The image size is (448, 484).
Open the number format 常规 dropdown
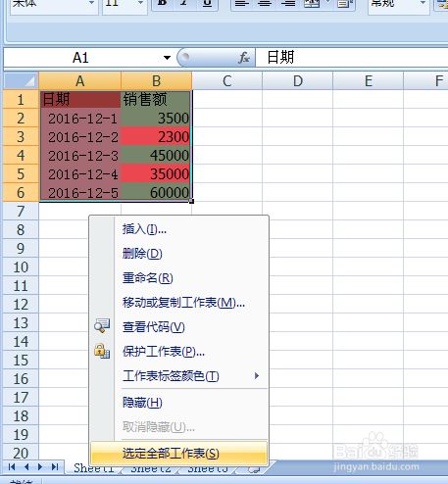[x=423, y=4]
